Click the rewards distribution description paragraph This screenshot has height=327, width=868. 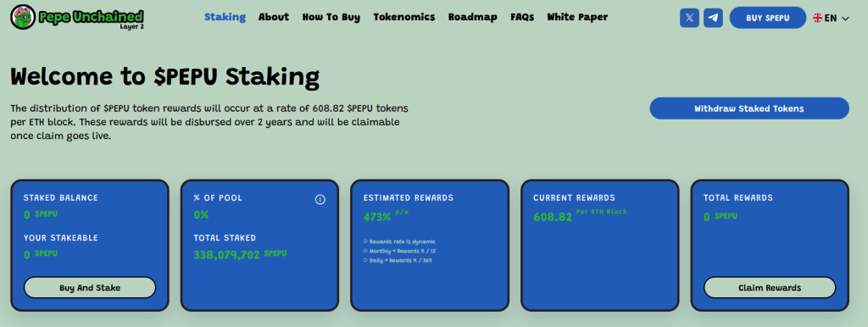point(209,121)
